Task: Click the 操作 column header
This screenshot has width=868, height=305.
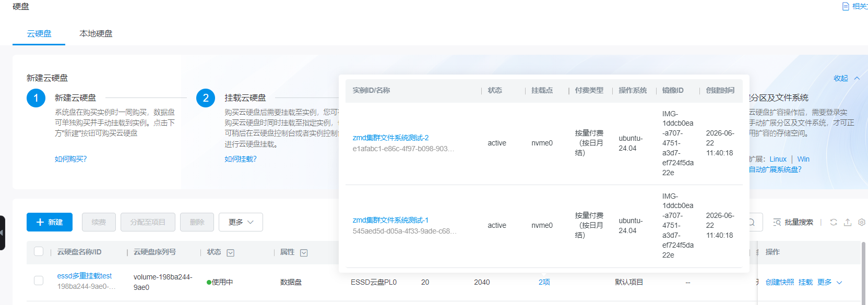Action: click(x=772, y=252)
